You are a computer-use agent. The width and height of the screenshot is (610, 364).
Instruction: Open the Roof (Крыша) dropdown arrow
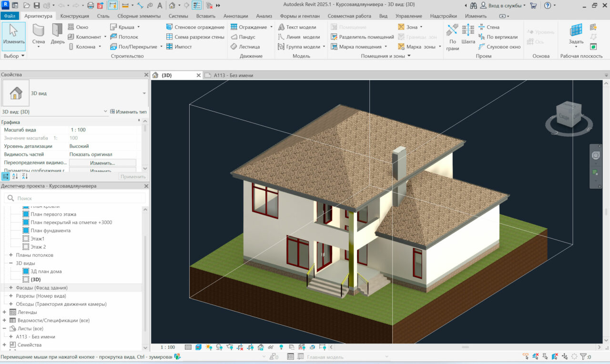[139, 27]
